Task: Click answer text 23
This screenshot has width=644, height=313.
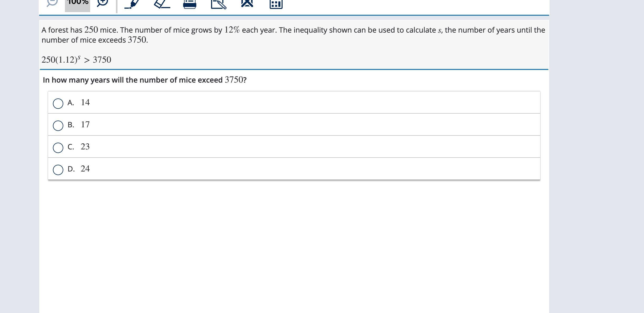Action: 85,147
